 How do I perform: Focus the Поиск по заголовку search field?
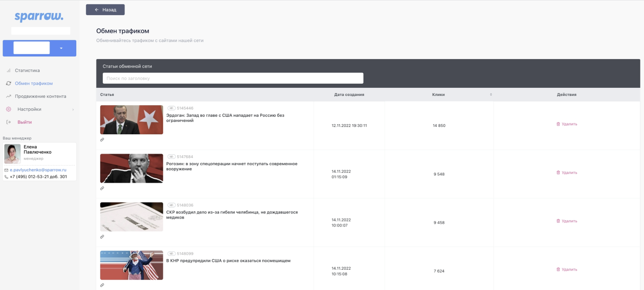233,78
